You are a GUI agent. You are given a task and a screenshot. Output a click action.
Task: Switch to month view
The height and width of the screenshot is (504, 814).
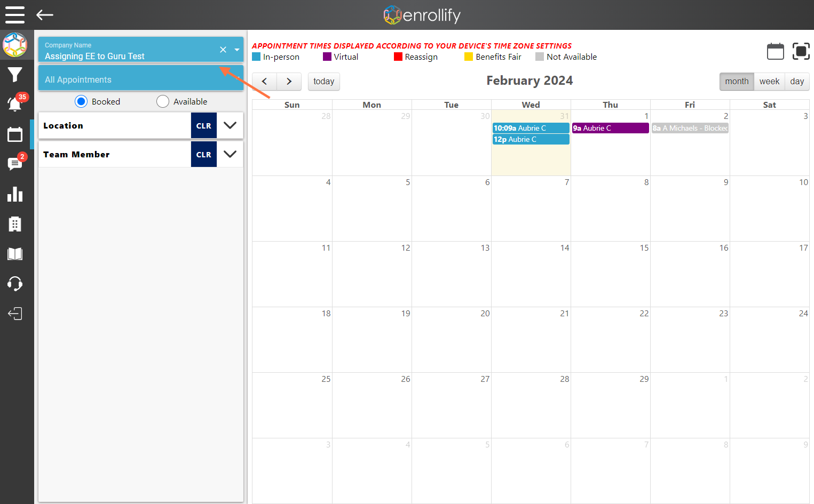[x=737, y=82]
